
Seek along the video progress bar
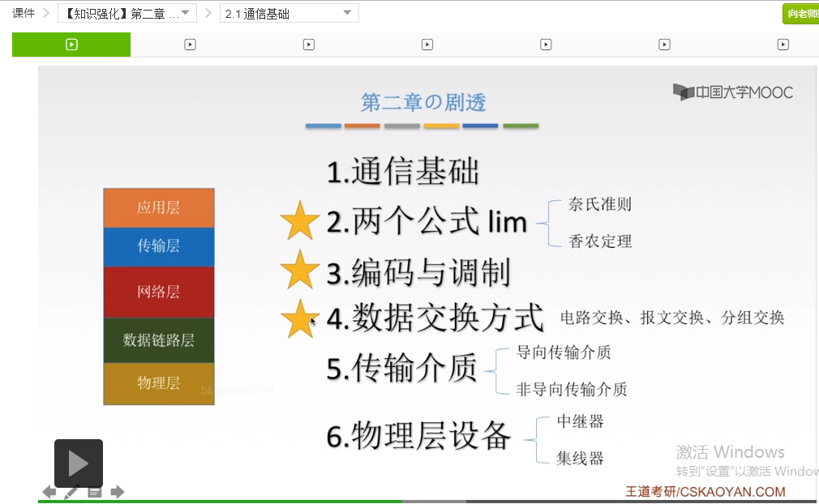pyautogui.click(x=428, y=502)
